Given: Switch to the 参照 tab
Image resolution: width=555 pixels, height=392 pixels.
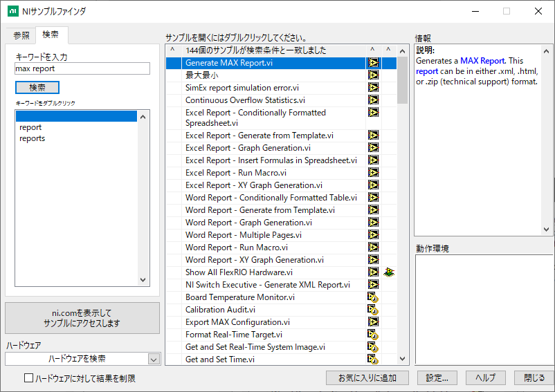Looking at the screenshot, I should point(21,35).
